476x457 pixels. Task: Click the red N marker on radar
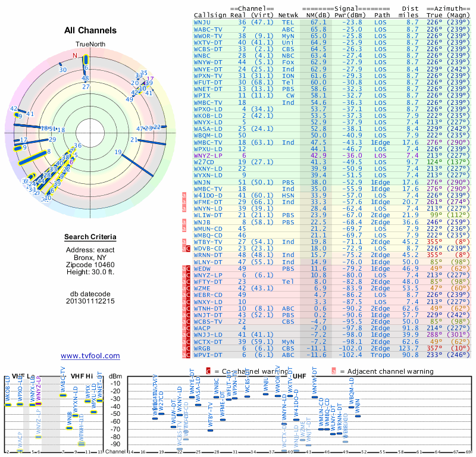click(x=75, y=55)
